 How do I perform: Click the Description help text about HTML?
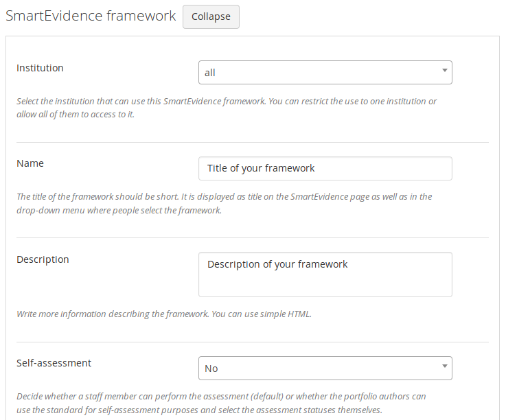[x=164, y=314]
